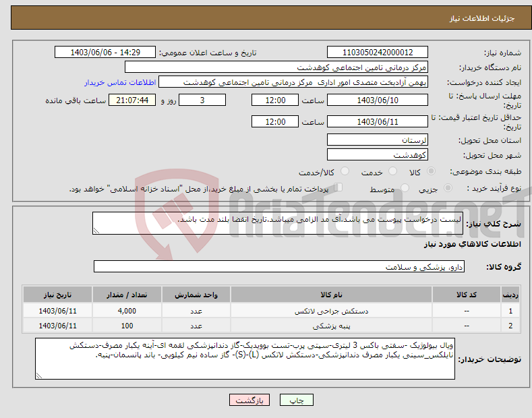Click the نام کالا column header
The image size is (532, 418).
click(331, 295)
